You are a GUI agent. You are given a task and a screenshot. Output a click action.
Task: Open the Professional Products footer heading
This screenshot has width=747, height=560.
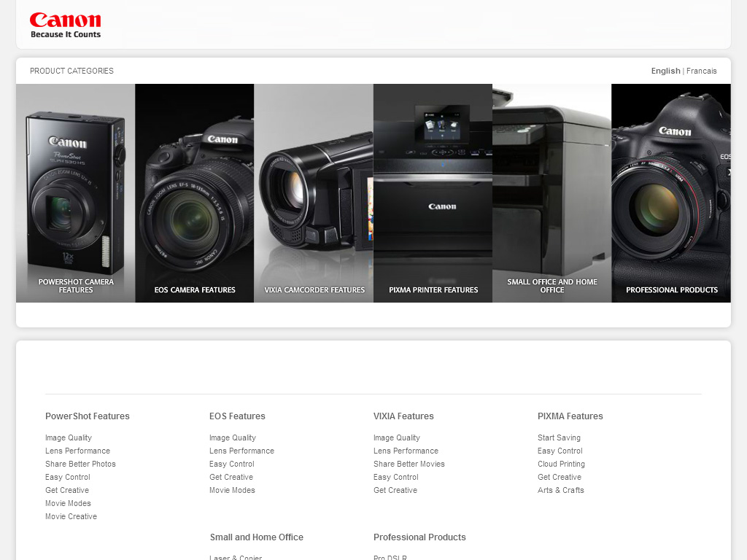click(419, 537)
